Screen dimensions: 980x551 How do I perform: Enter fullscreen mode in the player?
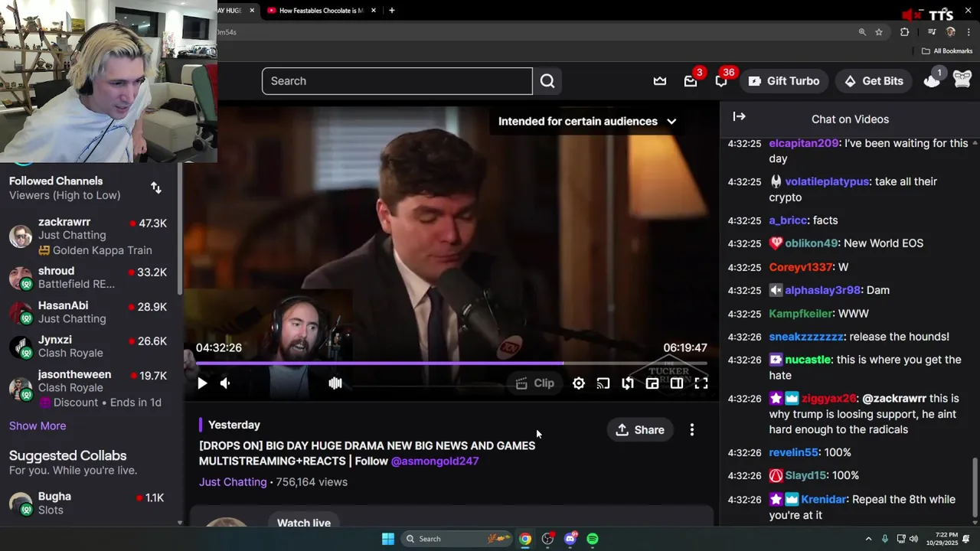pyautogui.click(x=701, y=383)
